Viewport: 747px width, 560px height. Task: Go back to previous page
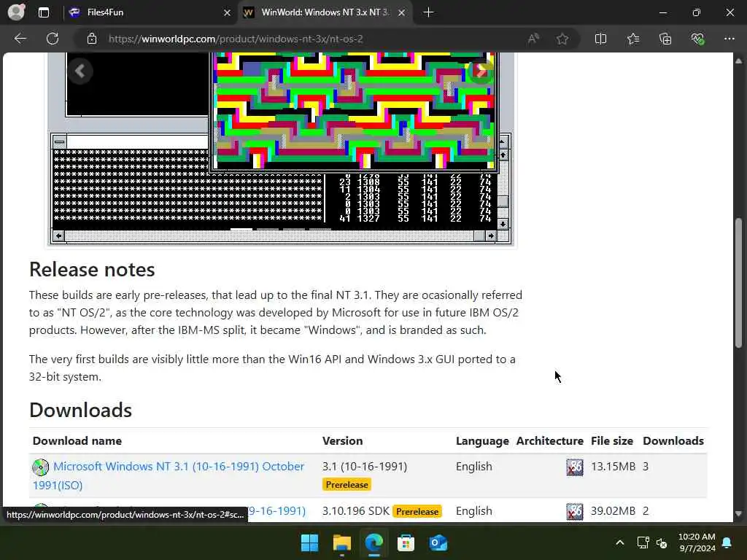coord(20,39)
